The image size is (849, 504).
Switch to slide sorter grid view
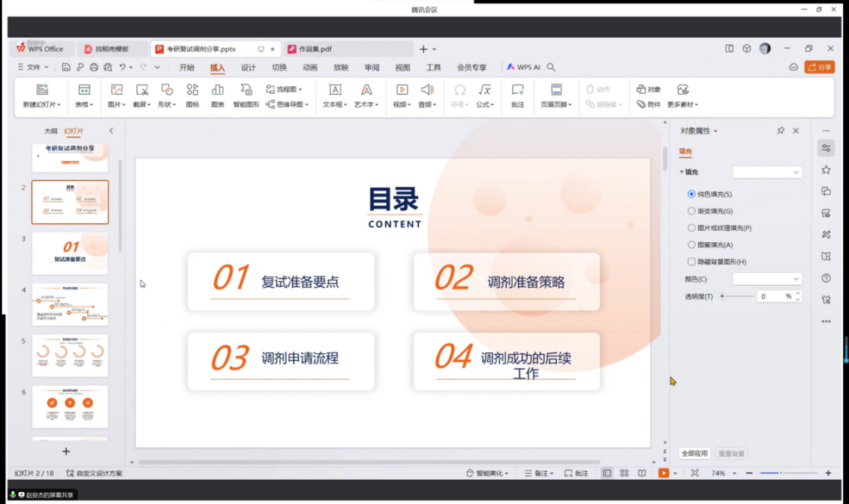click(x=624, y=473)
